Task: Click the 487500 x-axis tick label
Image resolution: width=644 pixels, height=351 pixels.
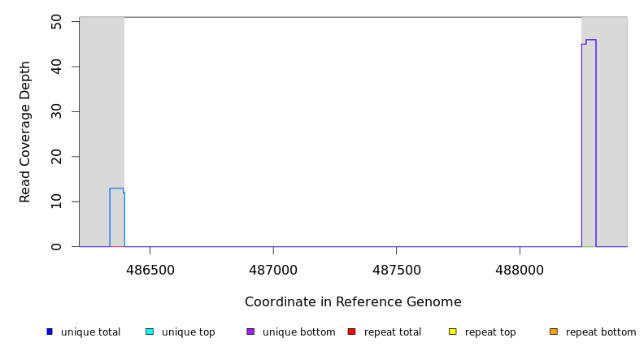Action: [x=396, y=270]
